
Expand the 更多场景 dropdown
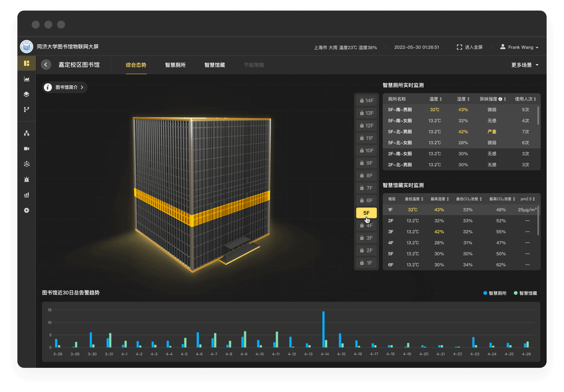[x=525, y=65]
